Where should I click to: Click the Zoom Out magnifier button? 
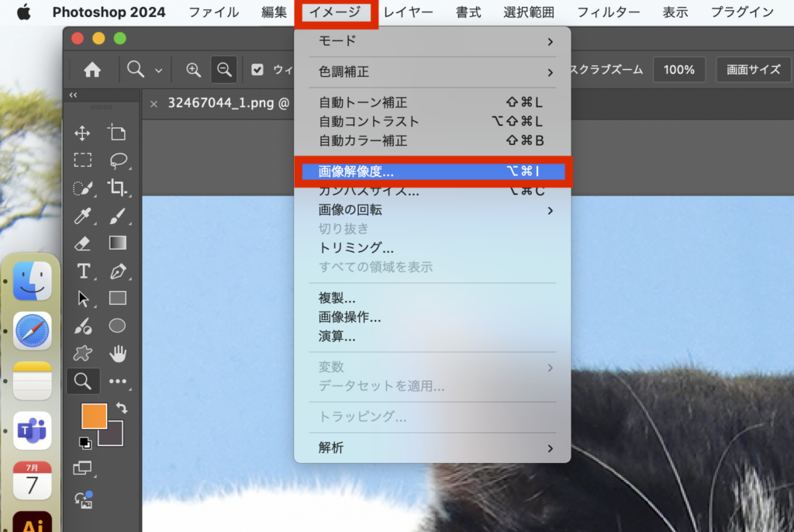tap(224, 70)
